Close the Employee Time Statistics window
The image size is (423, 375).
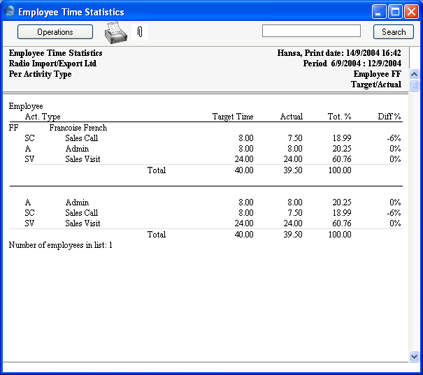(x=412, y=12)
